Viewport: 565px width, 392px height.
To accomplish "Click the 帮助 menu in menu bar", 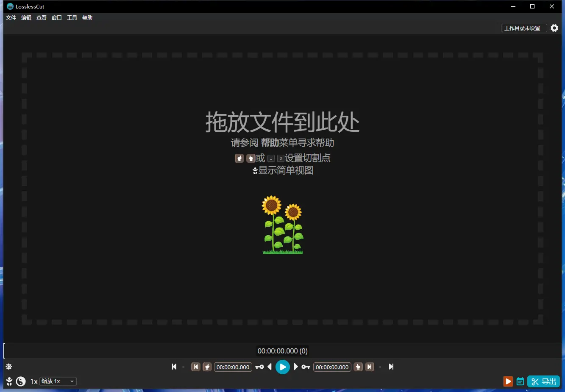I will (87, 17).
